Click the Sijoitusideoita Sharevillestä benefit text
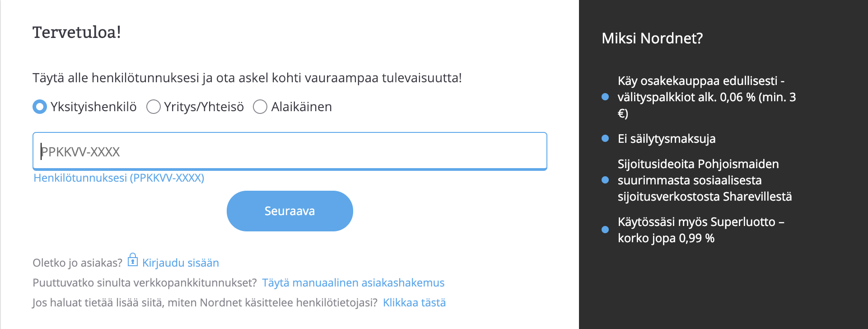Image resolution: width=868 pixels, height=329 pixels. click(705, 180)
